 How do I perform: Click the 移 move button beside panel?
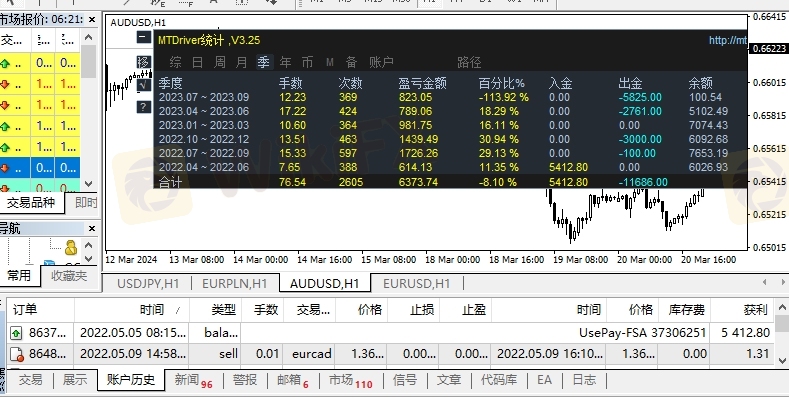coord(143,61)
